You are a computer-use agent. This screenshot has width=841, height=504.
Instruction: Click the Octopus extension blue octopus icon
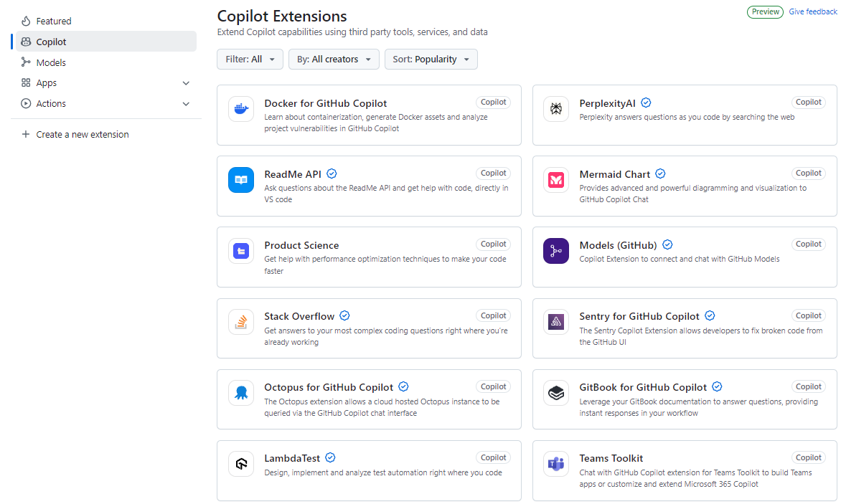tap(240, 393)
